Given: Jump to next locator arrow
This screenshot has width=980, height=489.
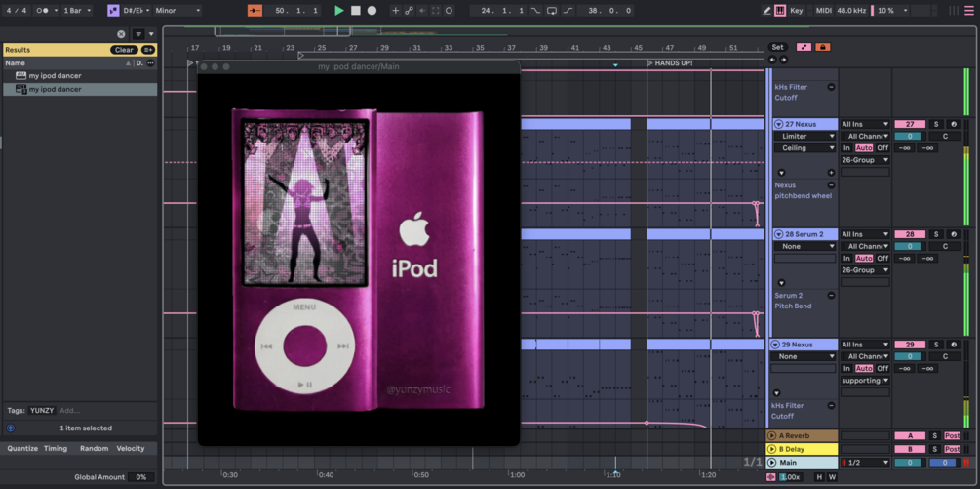Looking at the screenshot, I should pos(783,60).
